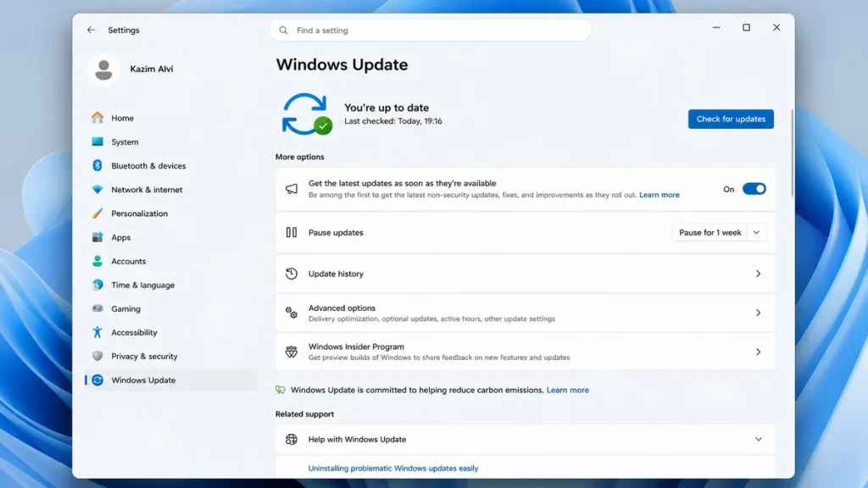This screenshot has height=488, width=868.
Task: Click the Kazim Alvi profile avatar
Action: click(x=103, y=69)
